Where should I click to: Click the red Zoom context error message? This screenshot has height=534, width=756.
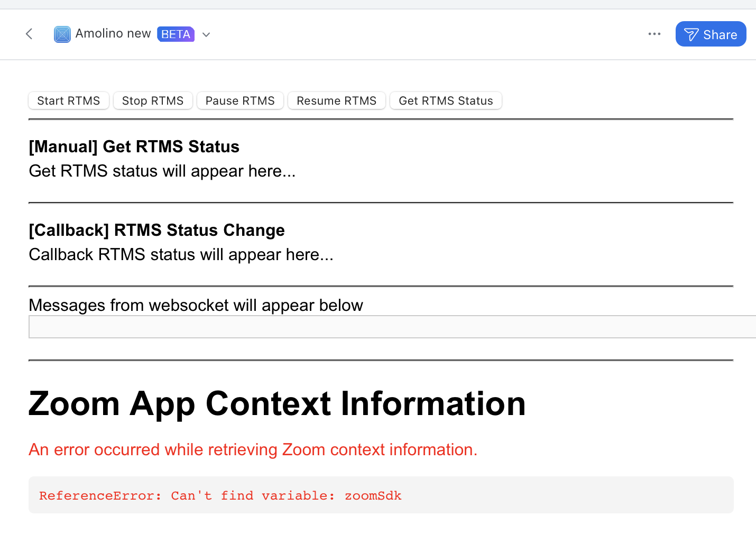pyautogui.click(x=253, y=449)
